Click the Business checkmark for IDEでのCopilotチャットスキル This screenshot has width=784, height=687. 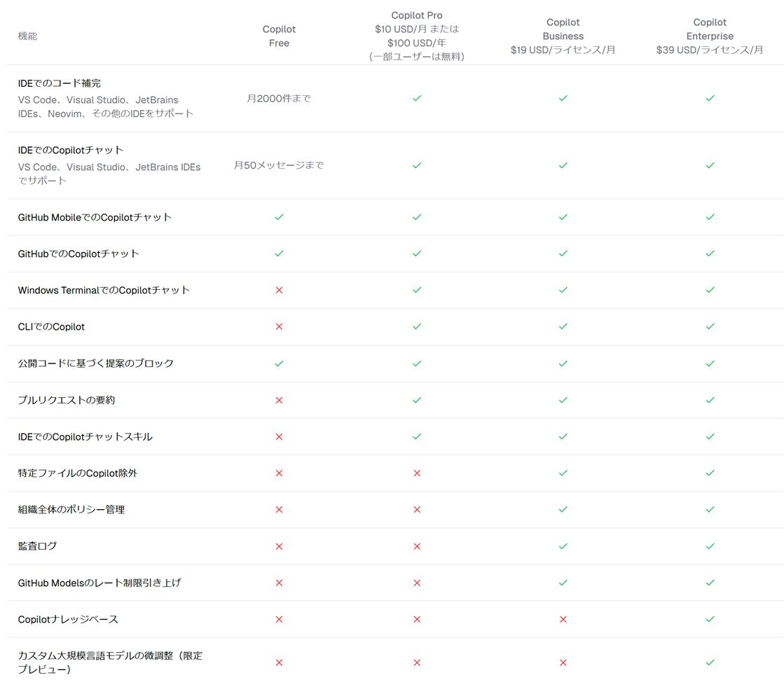point(563,437)
